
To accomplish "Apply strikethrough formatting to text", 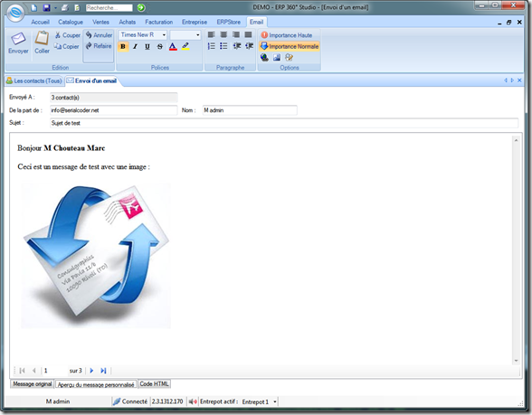I will pos(160,46).
